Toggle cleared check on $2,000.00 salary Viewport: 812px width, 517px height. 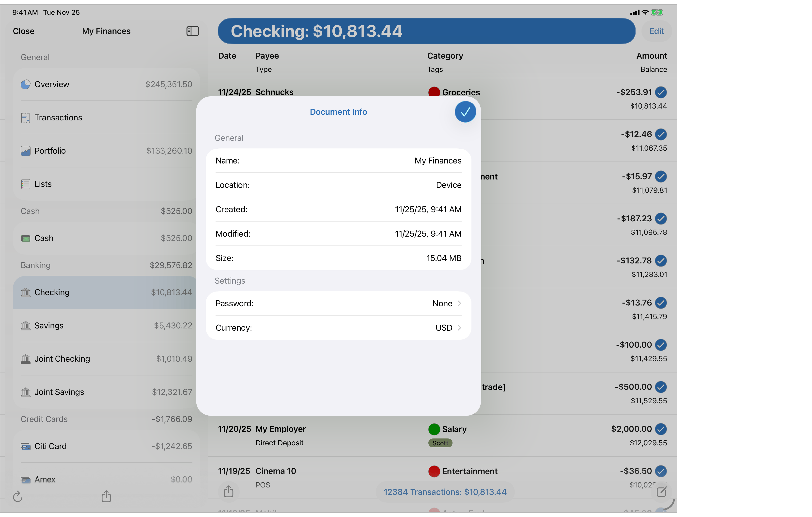tap(661, 429)
